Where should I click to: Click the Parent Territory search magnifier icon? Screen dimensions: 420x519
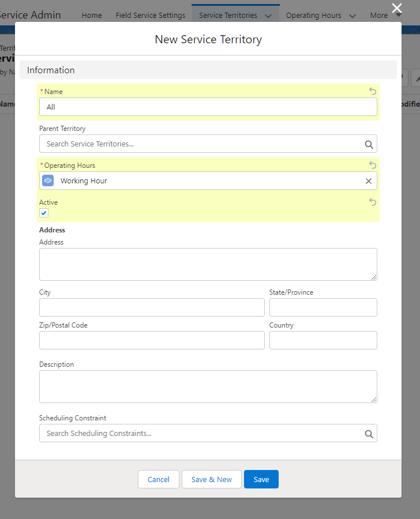(369, 144)
